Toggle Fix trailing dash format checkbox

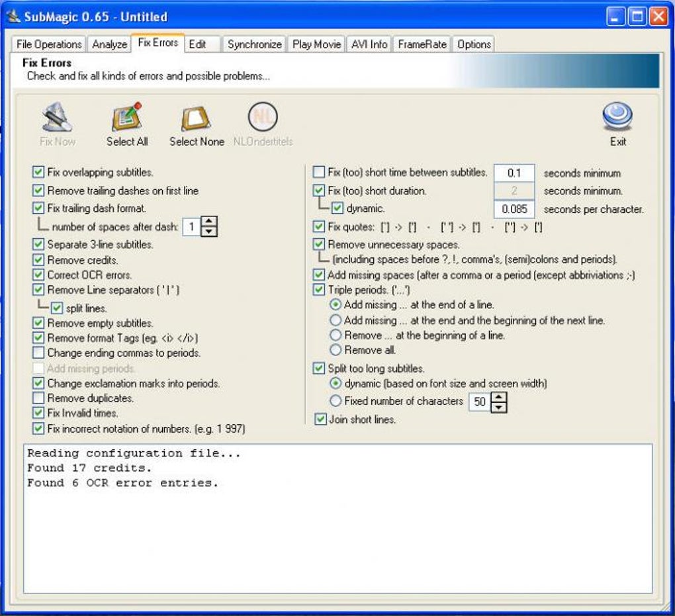coord(38,208)
